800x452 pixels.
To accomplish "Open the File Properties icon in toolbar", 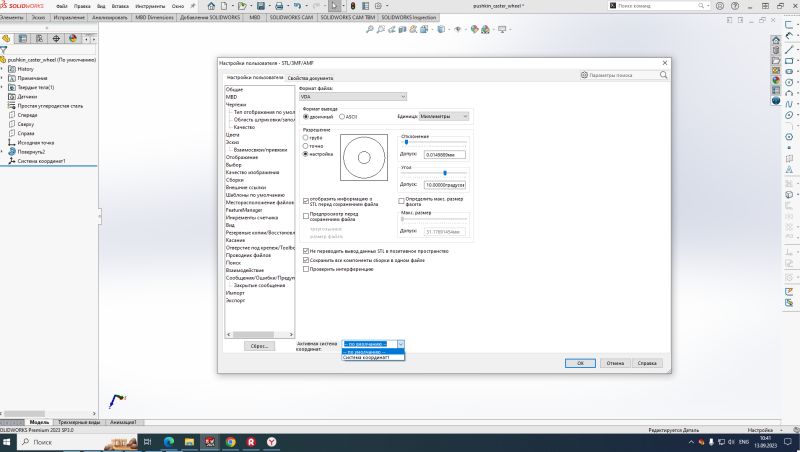I will pos(365,6).
